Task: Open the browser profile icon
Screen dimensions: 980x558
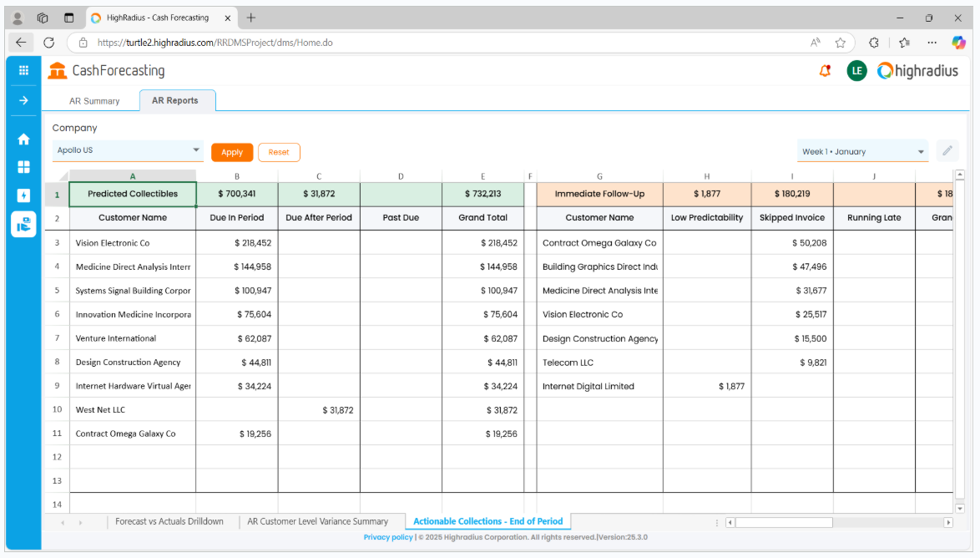Action: 18,18
